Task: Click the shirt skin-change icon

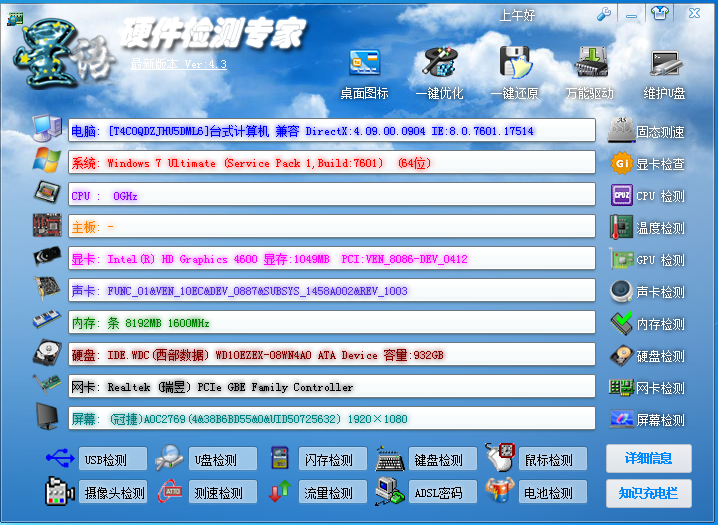Action: click(x=659, y=13)
